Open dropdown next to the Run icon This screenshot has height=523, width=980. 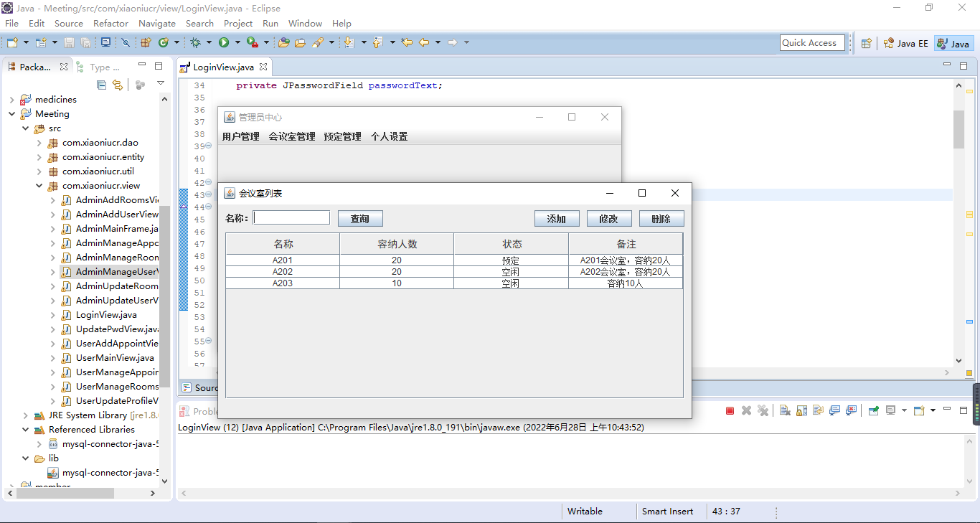[x=237, y=42]
